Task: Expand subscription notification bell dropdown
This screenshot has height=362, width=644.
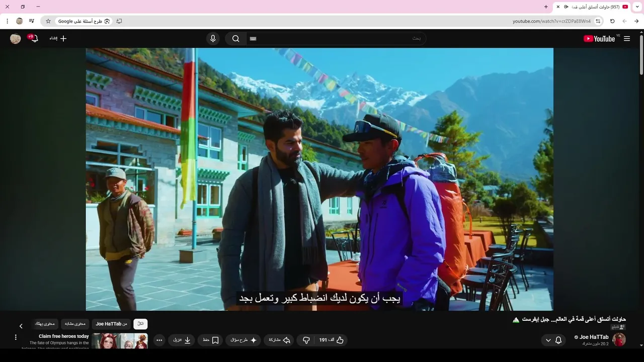Action: click(x=553, y=340)
